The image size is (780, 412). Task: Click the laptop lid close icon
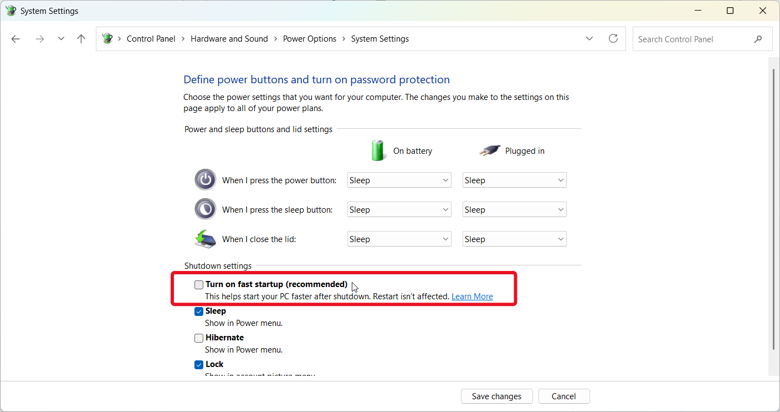click(x=205, y=239)
